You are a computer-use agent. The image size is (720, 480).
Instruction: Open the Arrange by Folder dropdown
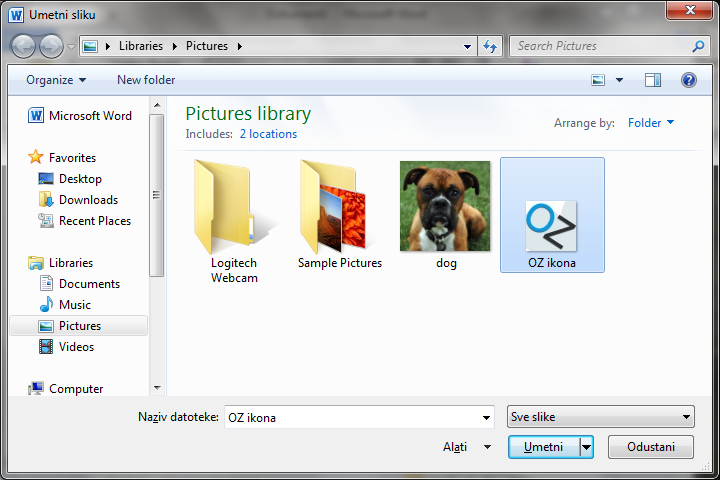click(x=650, y=123)
